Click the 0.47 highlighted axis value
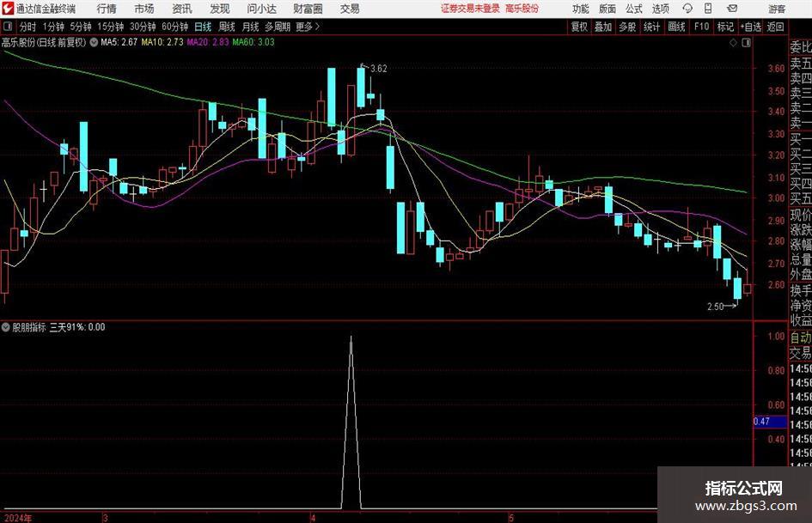 coord(770,422)
